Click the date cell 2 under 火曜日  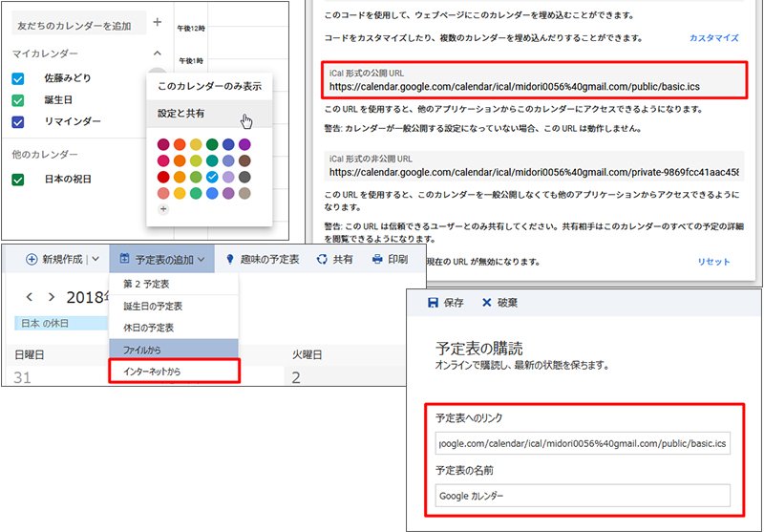pos(296,377)
